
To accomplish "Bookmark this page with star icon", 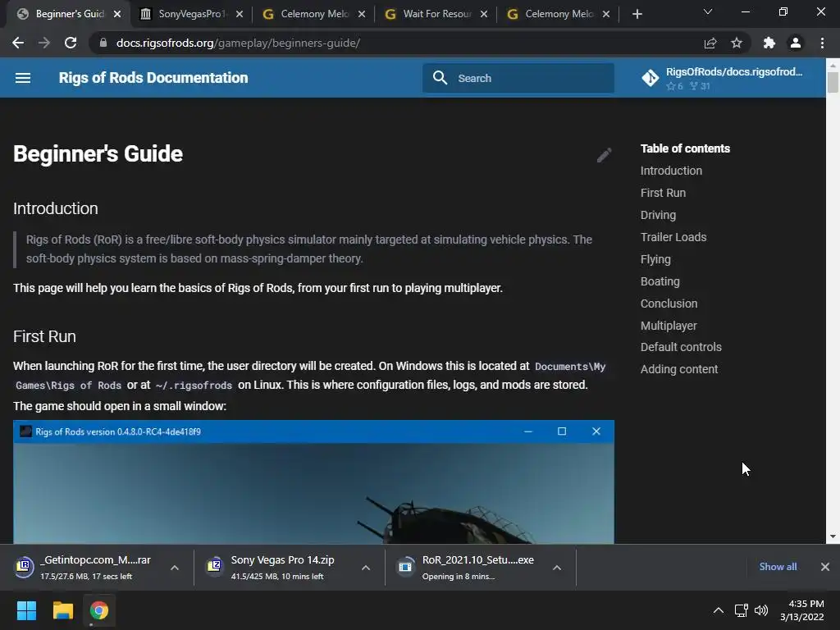I will (737, 43).
